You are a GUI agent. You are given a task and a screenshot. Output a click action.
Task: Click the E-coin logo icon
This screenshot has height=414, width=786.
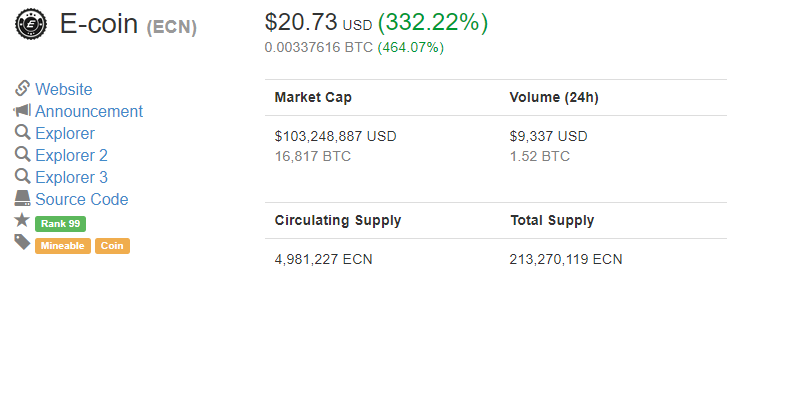pyautogui.click(x=31, y=24)
